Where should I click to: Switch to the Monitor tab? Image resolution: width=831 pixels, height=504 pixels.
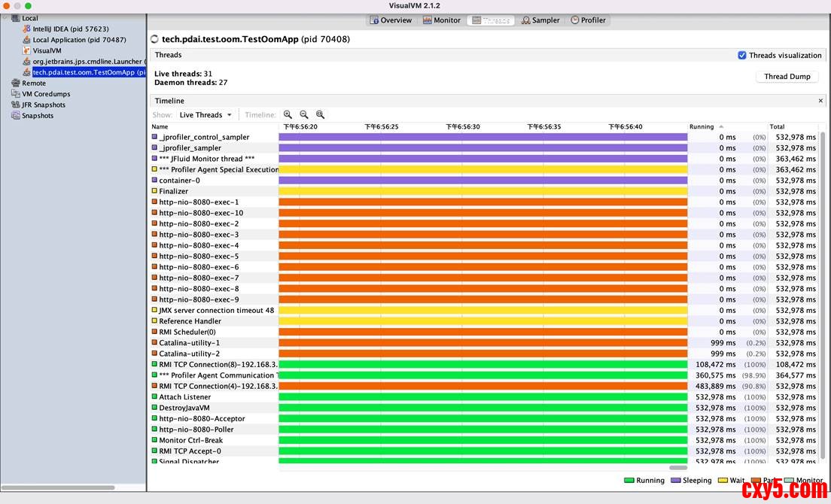(x=441, y=20)
